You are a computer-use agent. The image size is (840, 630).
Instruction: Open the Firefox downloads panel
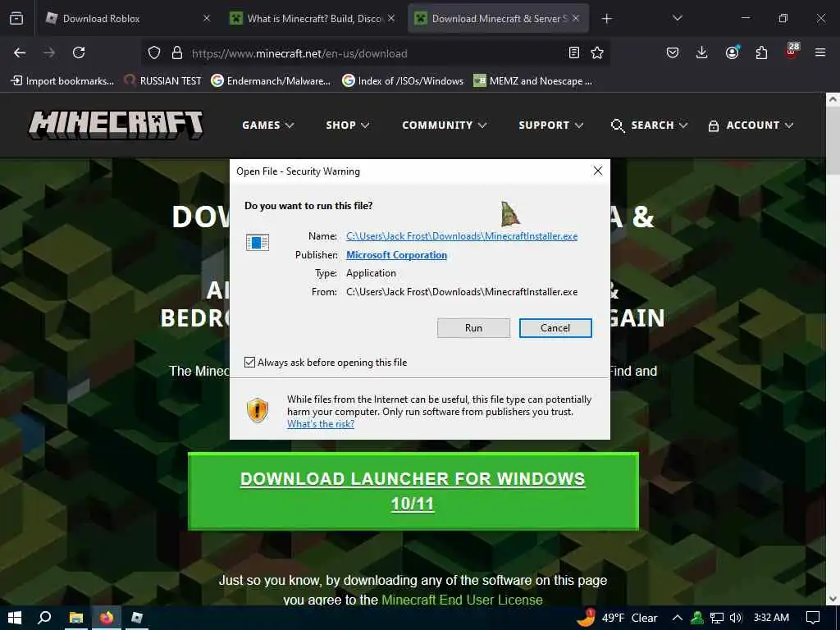tap(702, 52)
